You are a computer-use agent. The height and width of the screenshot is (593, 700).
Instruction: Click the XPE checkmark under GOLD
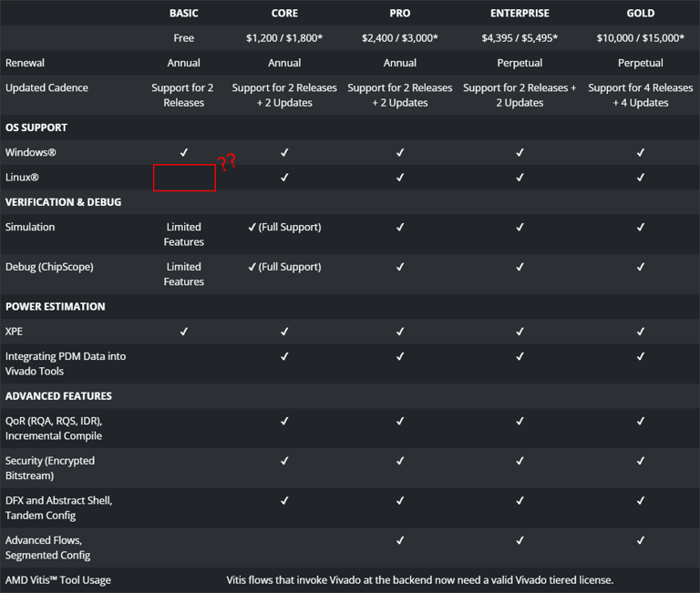pyautogui.click(x=640, y=332)
